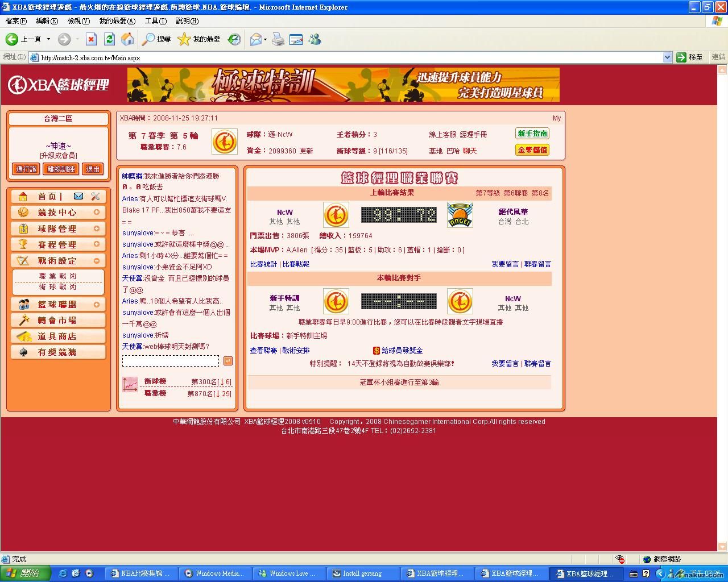Refresh the page with the green arrows icon

109,39
